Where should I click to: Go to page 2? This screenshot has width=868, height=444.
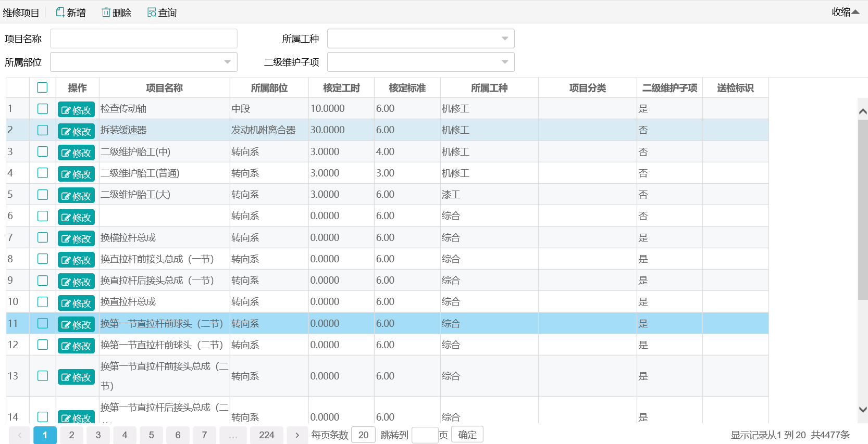coord(71,435)
